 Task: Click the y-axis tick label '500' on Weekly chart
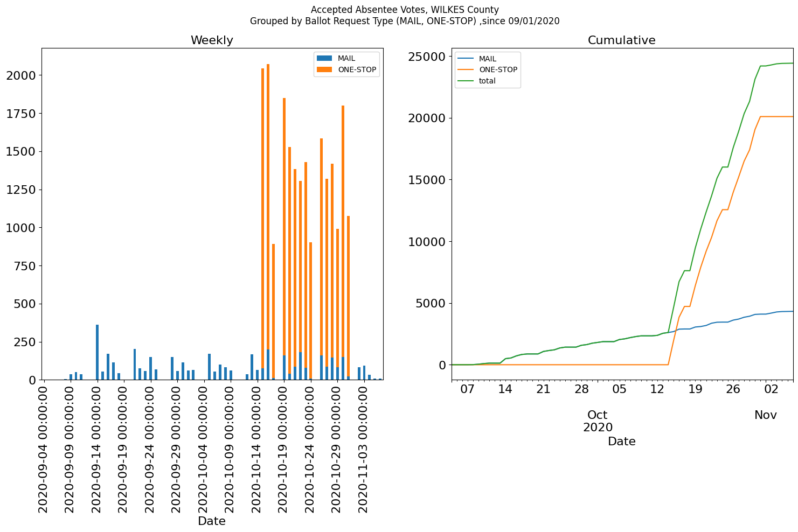click(x=25, y=304)
